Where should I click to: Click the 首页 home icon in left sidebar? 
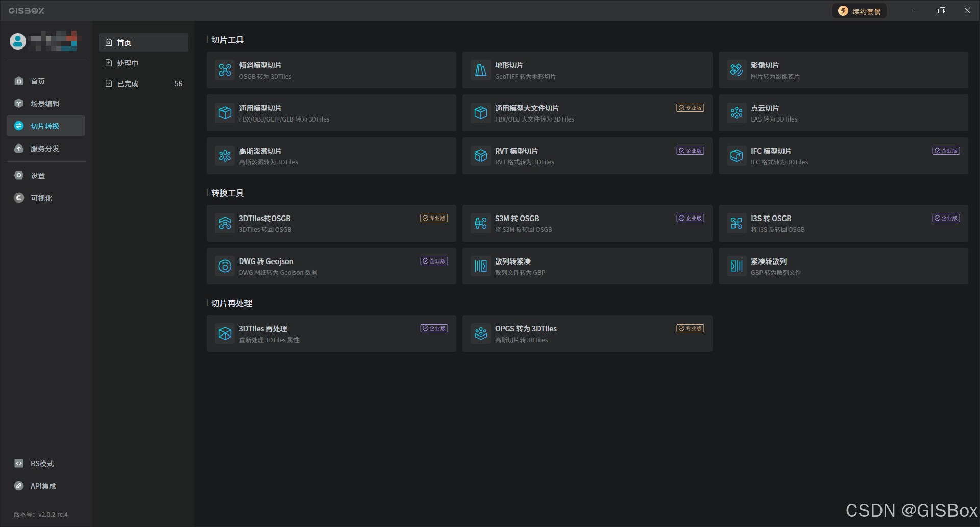pyautogui.click(x=19, y=81)
